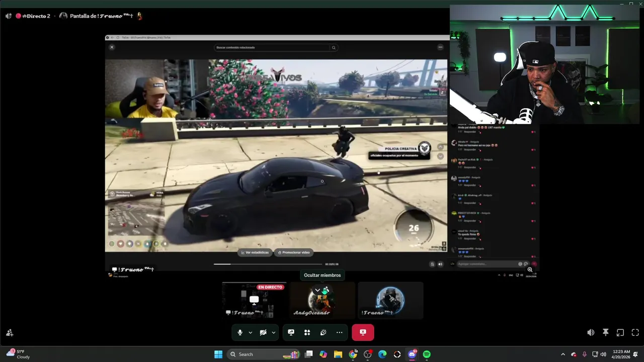The image size is (644, 362).
Task: Open Discord from taskbar
Action: point(412,354)
